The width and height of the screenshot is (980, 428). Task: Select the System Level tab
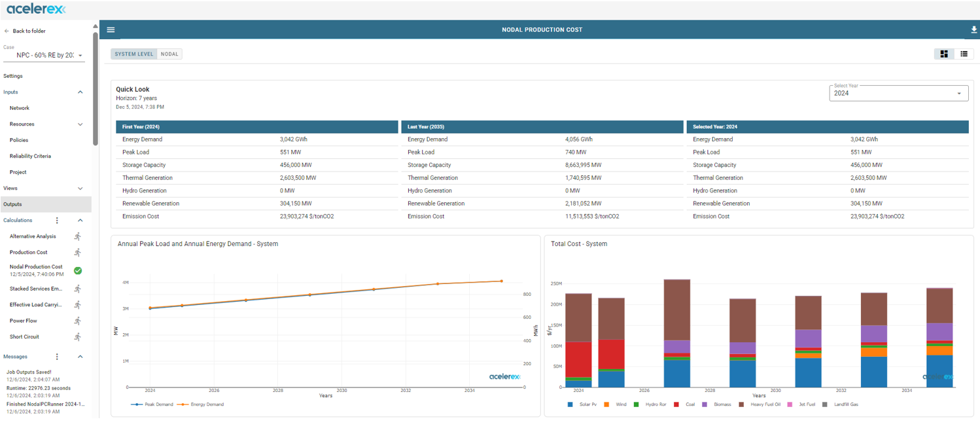(x=134, y=54)
